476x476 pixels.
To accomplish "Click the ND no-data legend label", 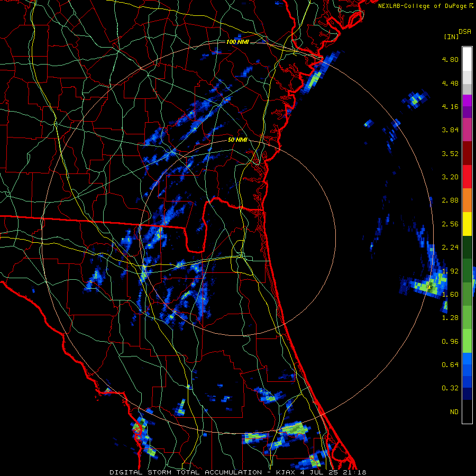I will click(x=454, y=412).
